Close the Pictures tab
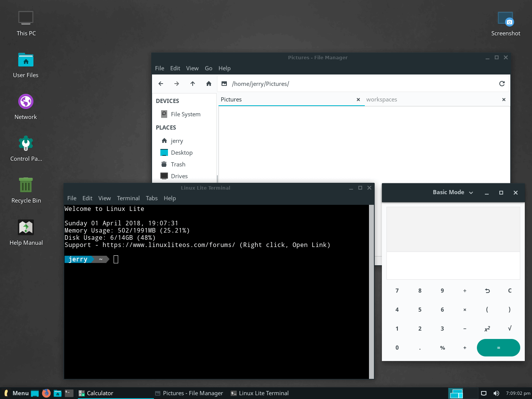The image size is (532, 399). point(358,100)
